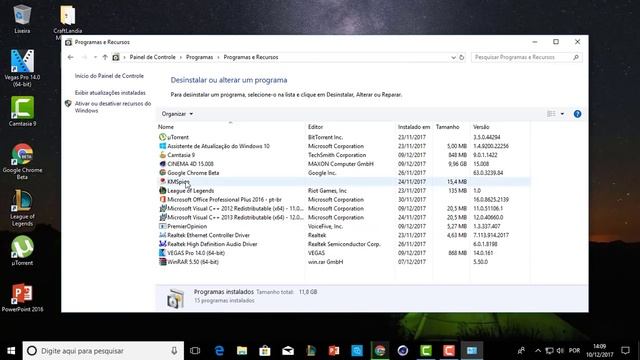Select League of Legends in program list
640x360 pixels.
(344, 191)
